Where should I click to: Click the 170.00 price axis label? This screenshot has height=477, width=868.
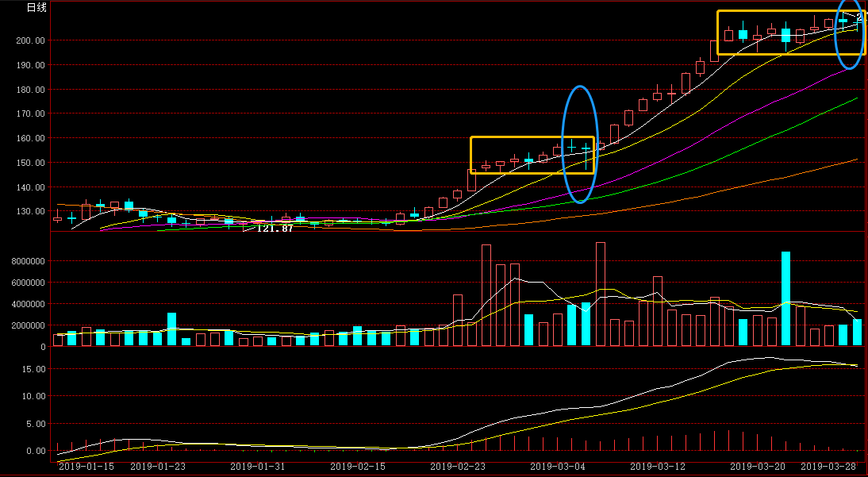click(31, 113)
